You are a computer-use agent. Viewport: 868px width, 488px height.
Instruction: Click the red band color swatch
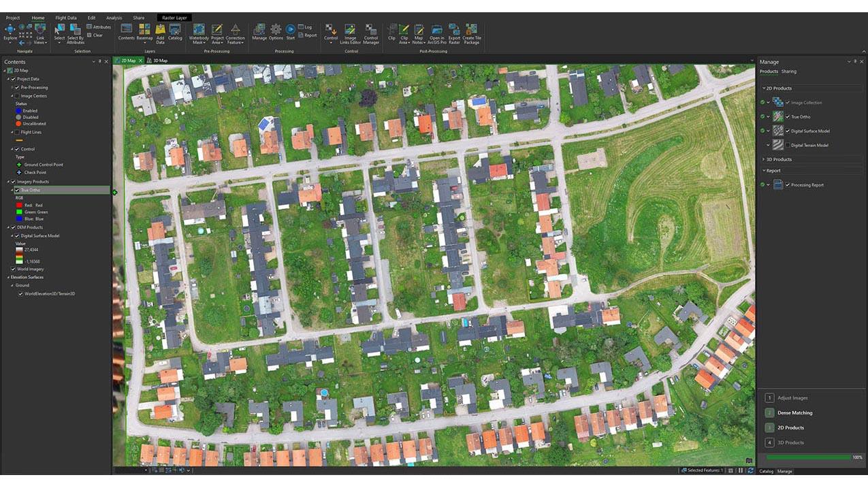pos(18,205)
